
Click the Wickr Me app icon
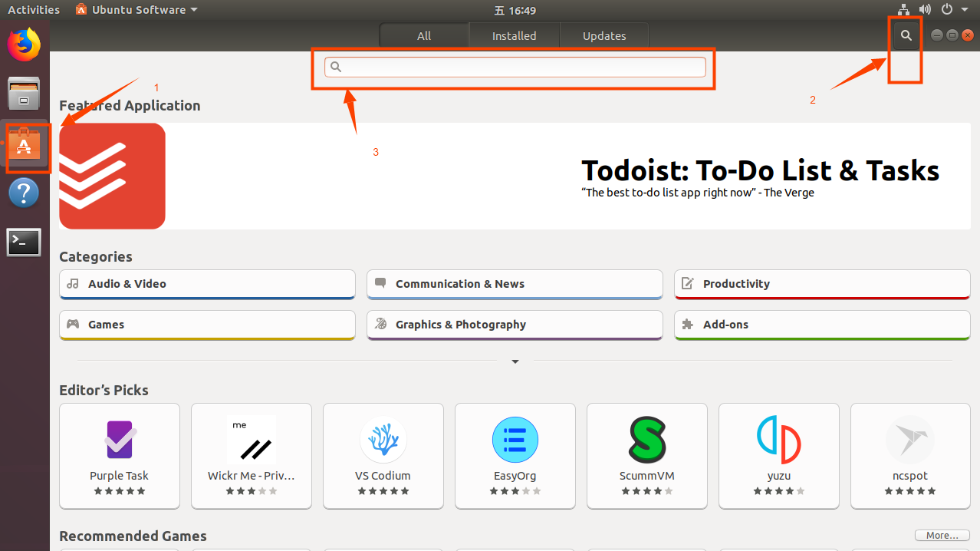click(251, 440)
